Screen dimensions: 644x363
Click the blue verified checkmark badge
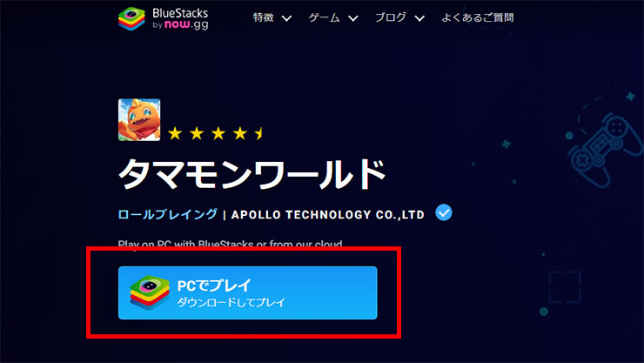click(444, 212)
